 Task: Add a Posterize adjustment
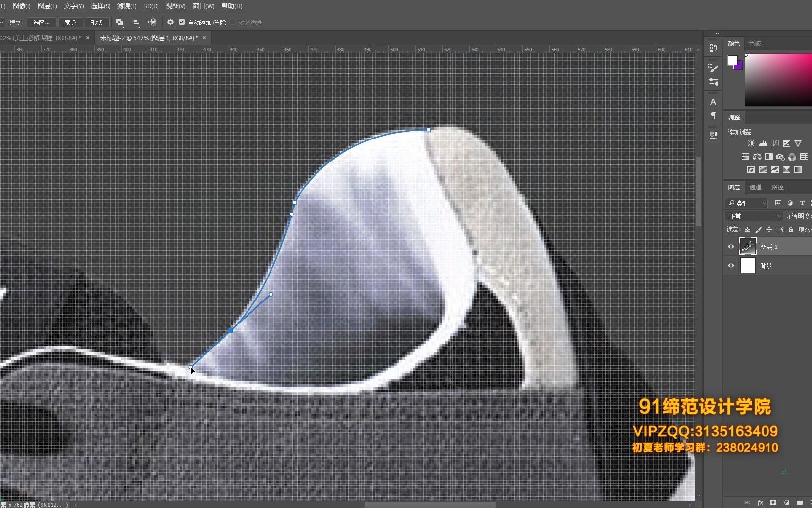click(763, 170)
